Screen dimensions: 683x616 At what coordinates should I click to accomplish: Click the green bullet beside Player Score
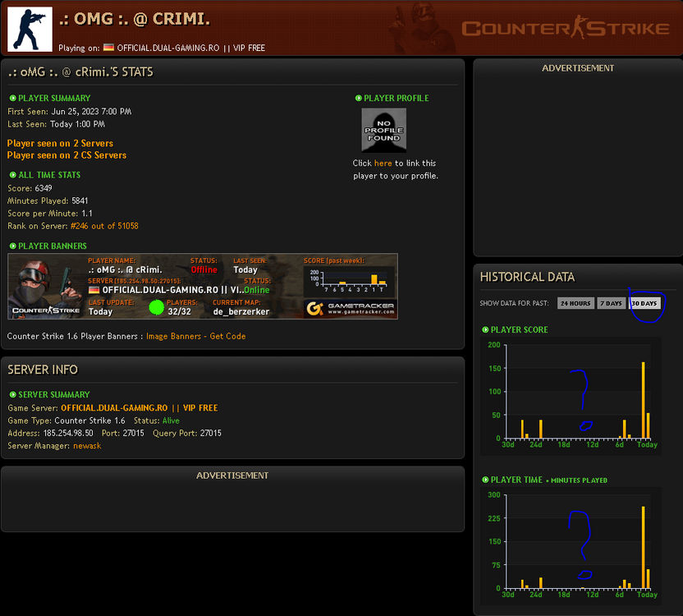[485, 330]
